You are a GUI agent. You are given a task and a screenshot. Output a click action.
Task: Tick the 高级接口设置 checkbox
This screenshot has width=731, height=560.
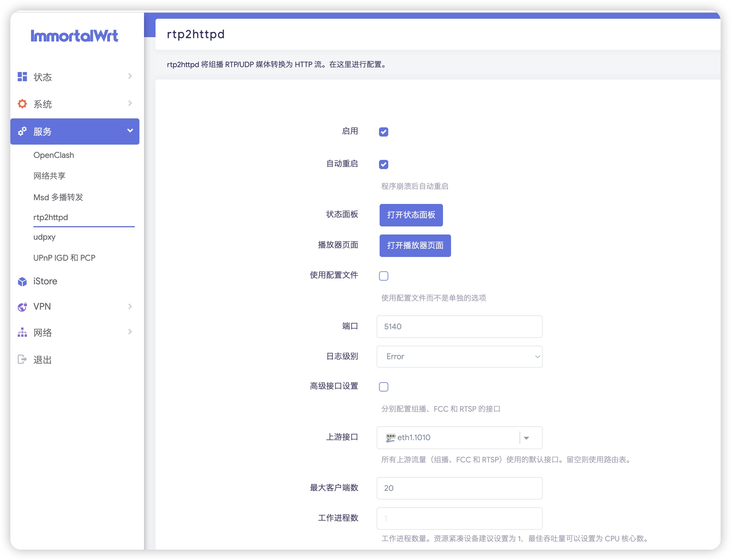point(383,387)
